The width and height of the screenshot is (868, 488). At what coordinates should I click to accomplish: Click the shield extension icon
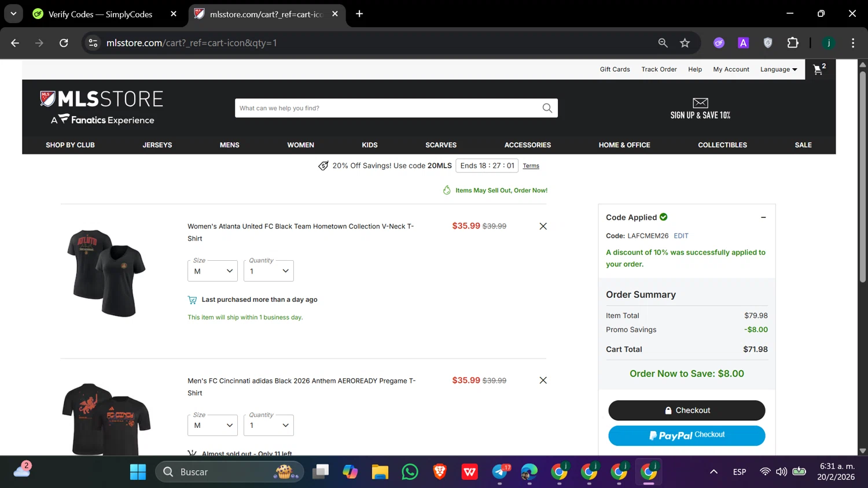point(768,43)
